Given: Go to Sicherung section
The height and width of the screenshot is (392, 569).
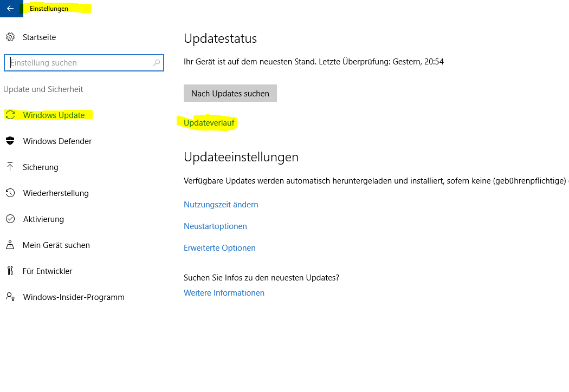Looking at the screenshot, I should (x=40, y=167).
